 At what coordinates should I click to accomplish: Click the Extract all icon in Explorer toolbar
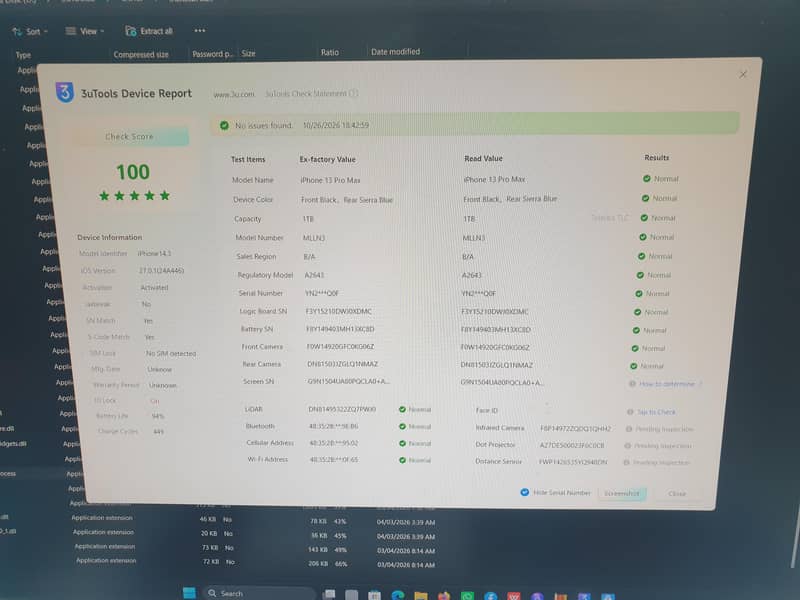click(x=131, y=31)
